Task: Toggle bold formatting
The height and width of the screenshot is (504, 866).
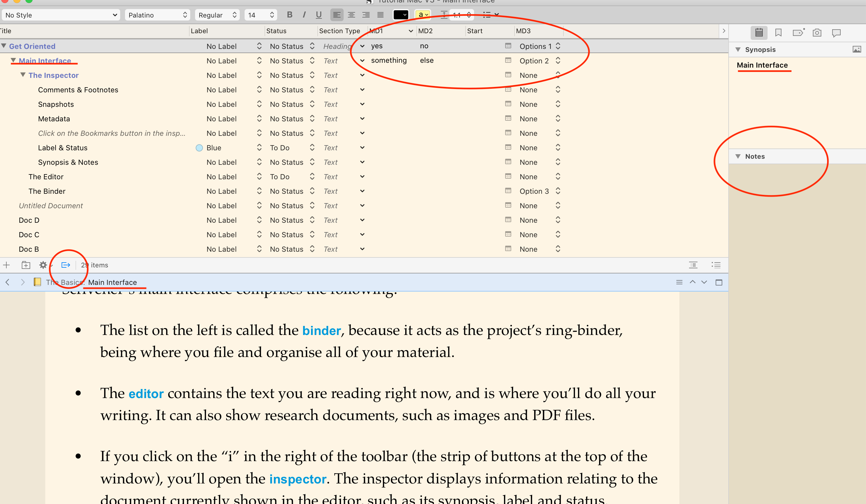Action: point(289,15)
